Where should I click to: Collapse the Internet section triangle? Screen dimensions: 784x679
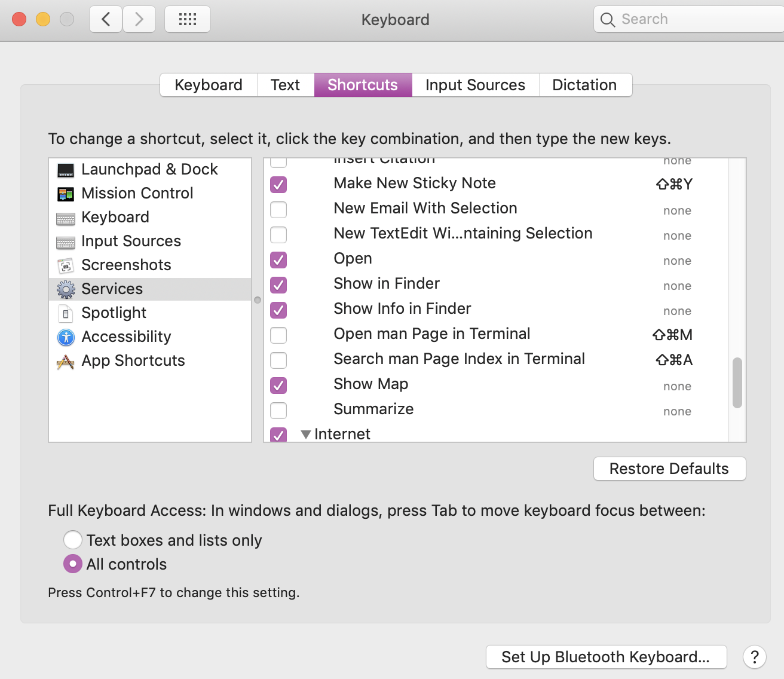point(306,435)
